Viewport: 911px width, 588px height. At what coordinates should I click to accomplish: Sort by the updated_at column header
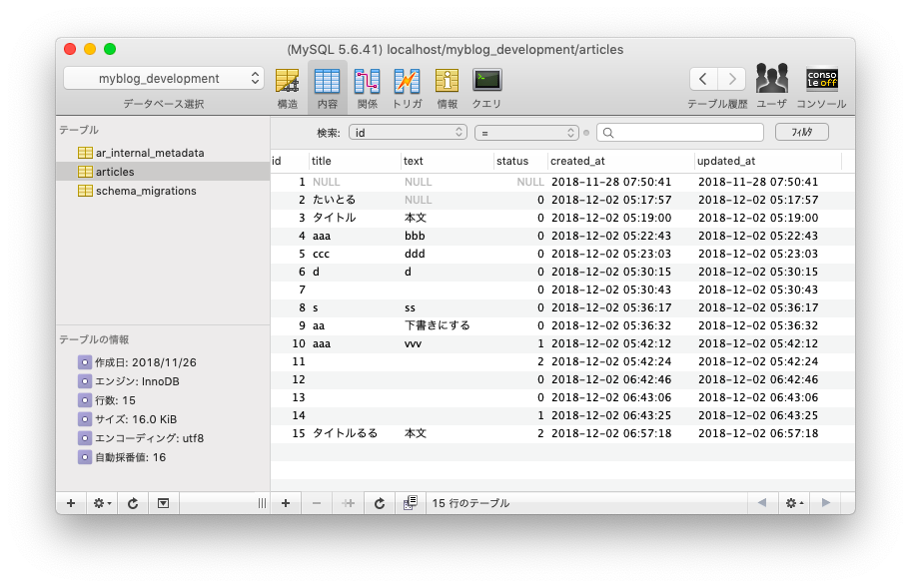pos(768,161)
